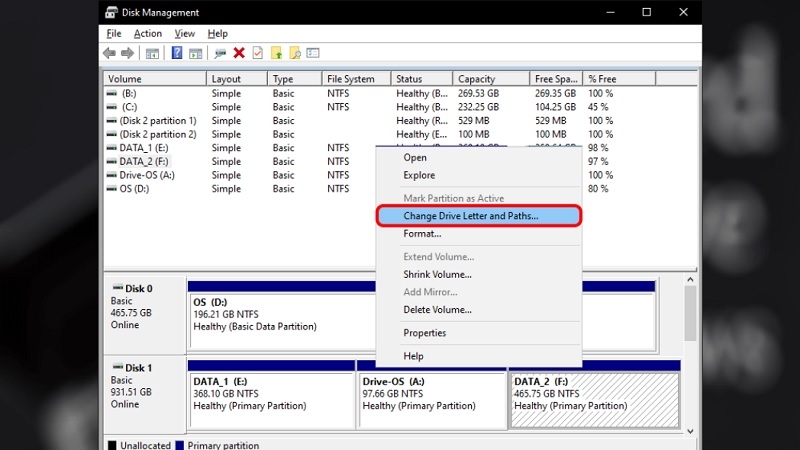Click the Back arrow toolbar icon
Viewport: 800px width, 450px height.
(109, 53)
